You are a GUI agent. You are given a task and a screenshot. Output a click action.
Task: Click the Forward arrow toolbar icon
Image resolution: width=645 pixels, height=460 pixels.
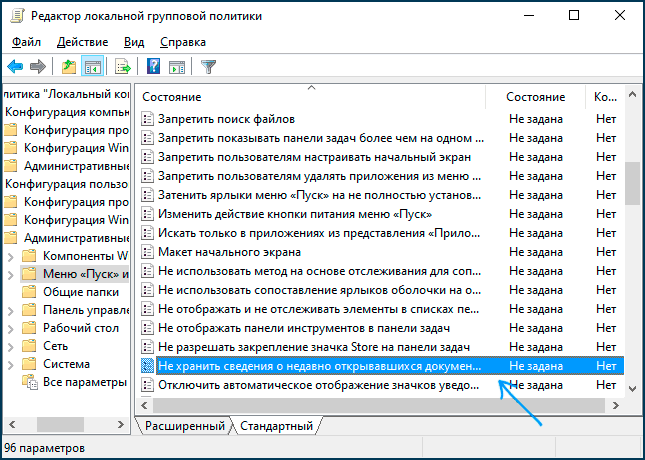click(x=38, y=66)
